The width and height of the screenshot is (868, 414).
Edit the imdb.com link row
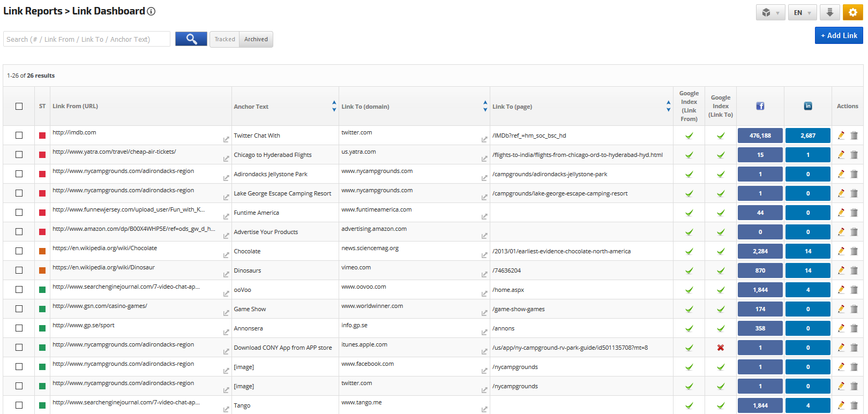click(x=841, y=136)
